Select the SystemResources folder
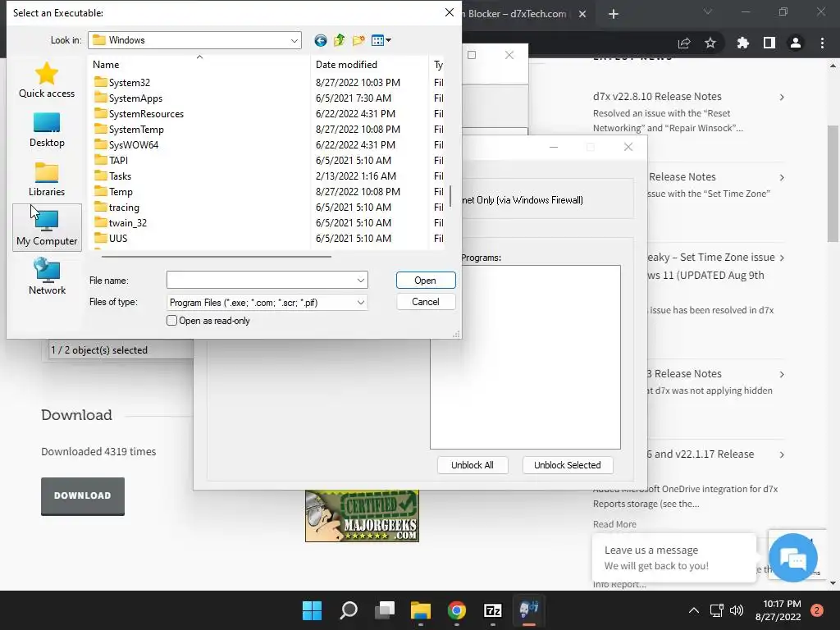This screenshot has width=840, height=630. pyautogui.click(x=146, y=113)
